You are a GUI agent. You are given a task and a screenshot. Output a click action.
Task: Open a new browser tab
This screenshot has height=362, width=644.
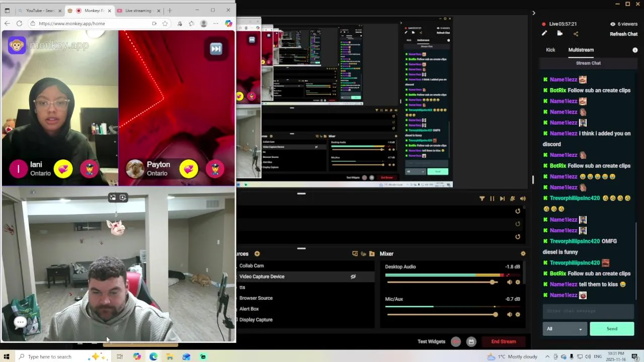click(x=170, y=11)
